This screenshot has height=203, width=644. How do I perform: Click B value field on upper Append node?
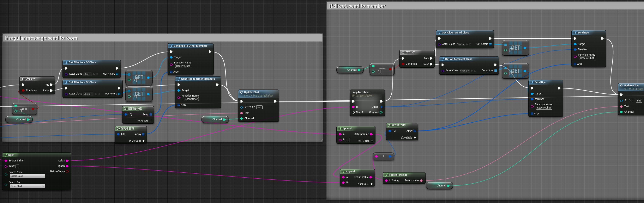(x=348, y=140)
